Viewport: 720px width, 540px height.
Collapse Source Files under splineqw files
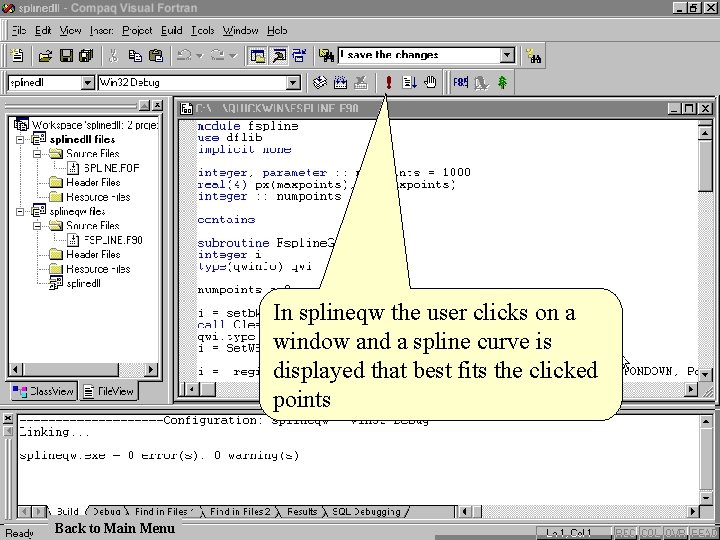pyautogui.click(x=38, y=225)
